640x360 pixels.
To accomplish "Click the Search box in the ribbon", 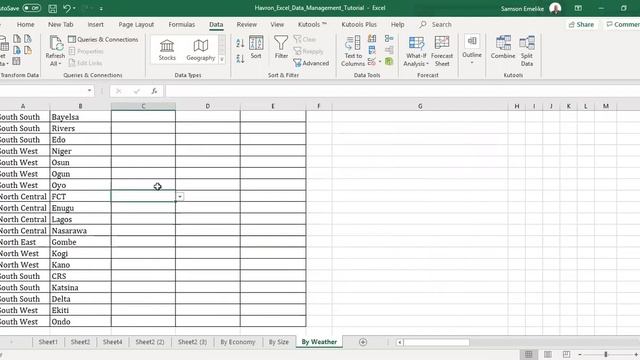I will [441, 24].
